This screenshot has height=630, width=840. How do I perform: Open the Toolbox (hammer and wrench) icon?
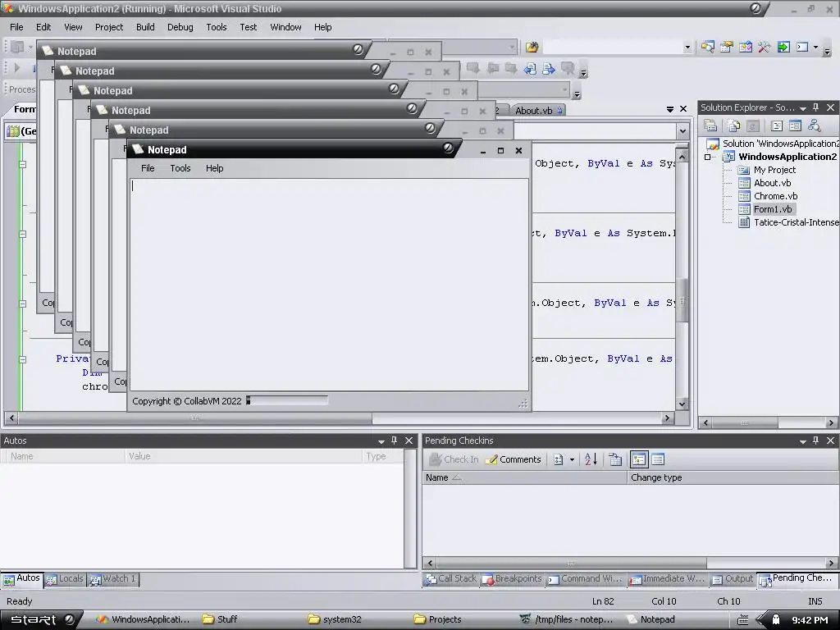(764, 47)
